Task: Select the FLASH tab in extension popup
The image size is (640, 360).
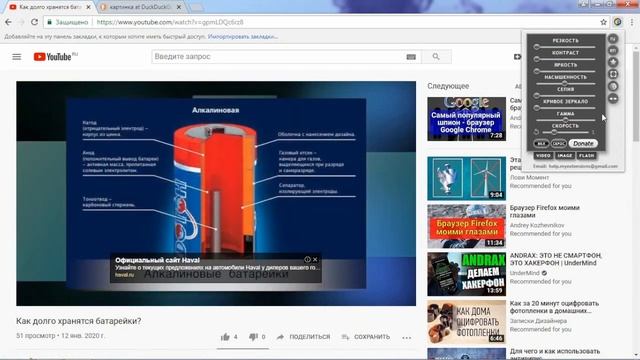Action: [x=587, y=156]
